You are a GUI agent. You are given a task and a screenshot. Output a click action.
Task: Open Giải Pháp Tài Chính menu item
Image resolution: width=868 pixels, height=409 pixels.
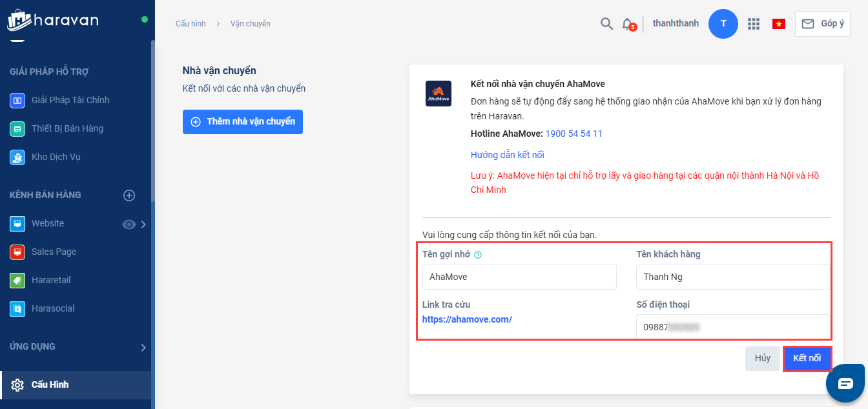[x=70, y=100]
